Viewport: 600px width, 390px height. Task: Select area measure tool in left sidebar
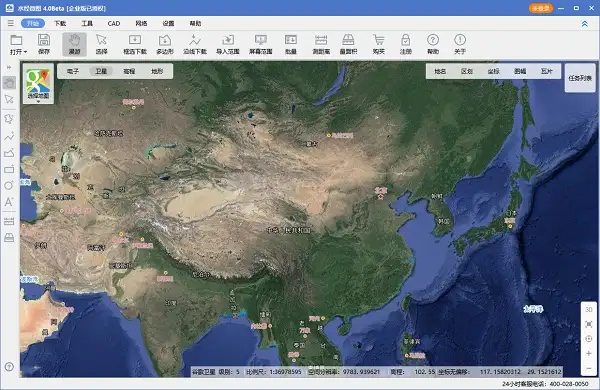pyautogui.click(x=9, y=238)
